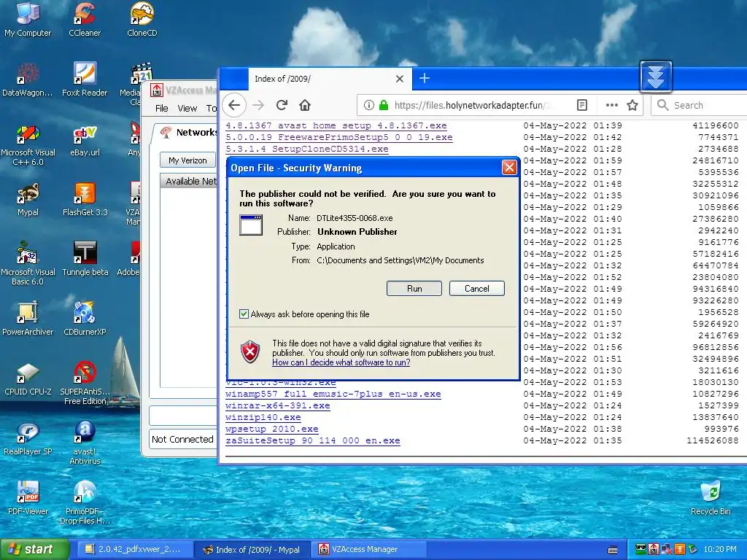This screenshot has height=560, width=747.
Task: Open My Computer desktop icon
Action: coord(28,19)
